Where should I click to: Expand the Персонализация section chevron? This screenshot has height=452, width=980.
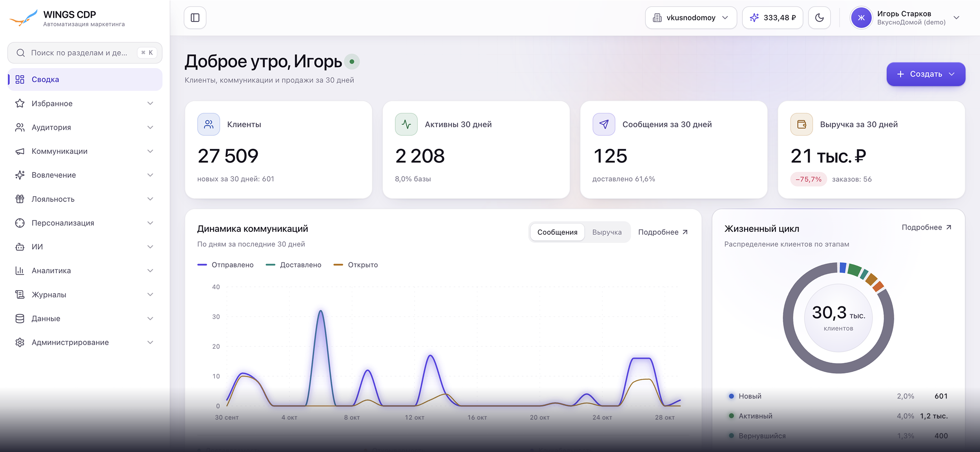pyautogui.click(x=150, y=223)
